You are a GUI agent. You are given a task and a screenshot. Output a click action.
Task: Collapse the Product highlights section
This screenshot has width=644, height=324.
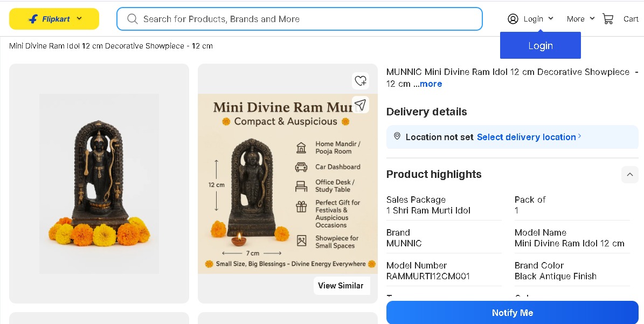[x=629, y=175]
